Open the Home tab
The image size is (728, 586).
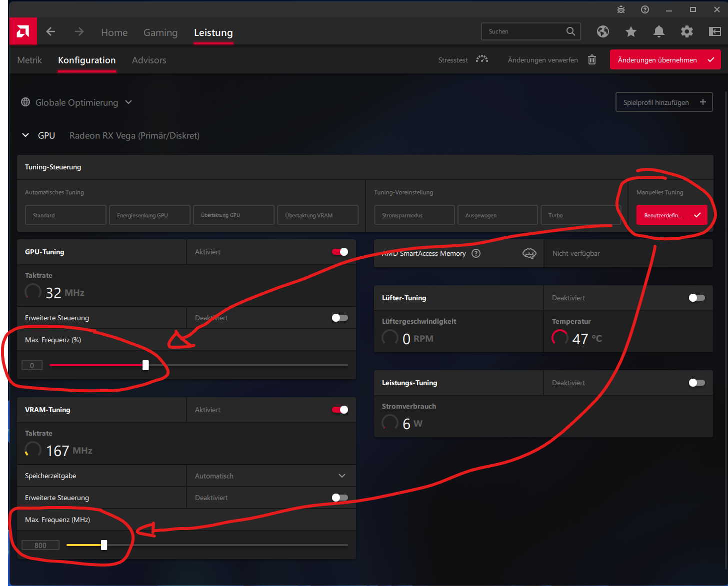coord(114,32)
